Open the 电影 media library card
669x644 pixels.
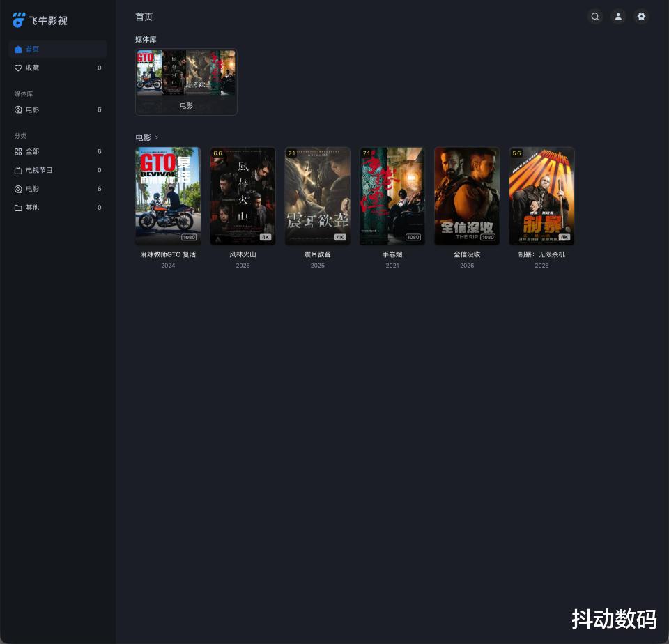(186, 82)
